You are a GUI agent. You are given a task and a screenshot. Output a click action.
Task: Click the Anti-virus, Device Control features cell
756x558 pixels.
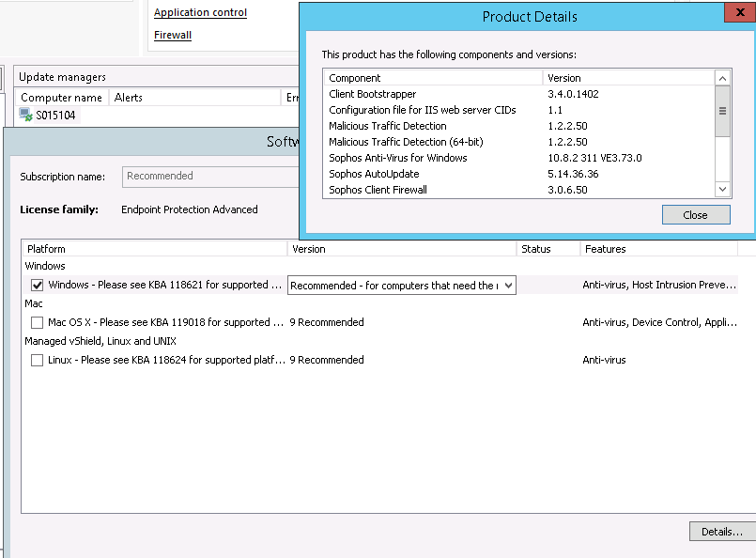pos(659,322)
